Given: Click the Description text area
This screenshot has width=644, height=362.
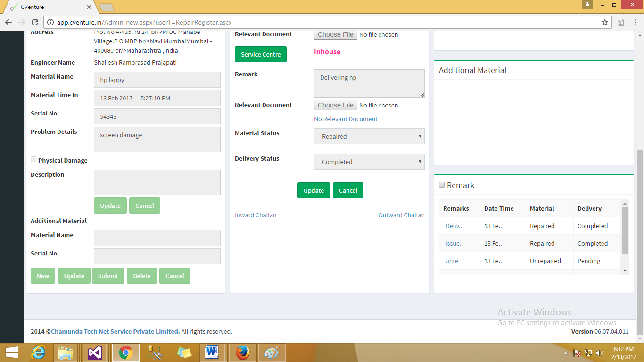Looking at the screenshot, I should pyautogui.click(x=157, y=182).
